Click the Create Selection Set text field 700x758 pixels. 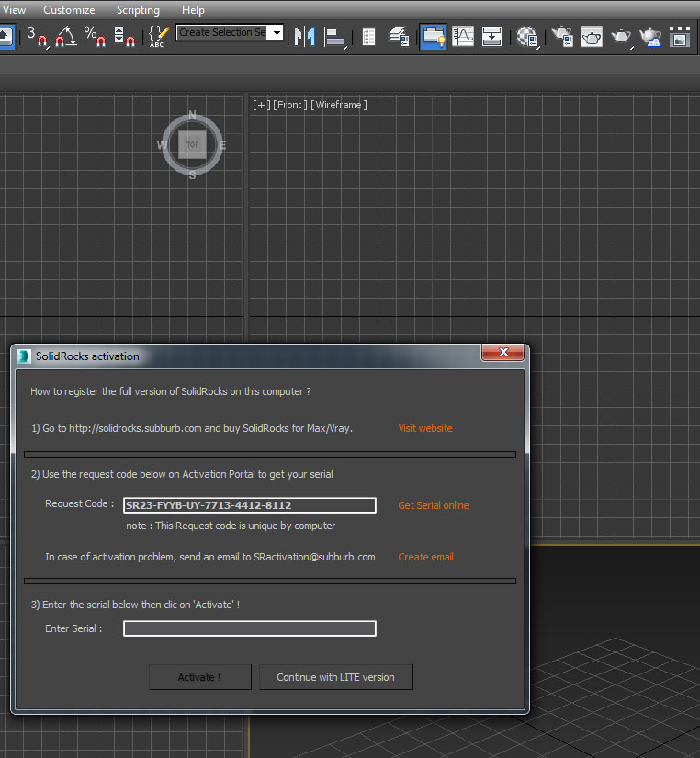point(222,32)
